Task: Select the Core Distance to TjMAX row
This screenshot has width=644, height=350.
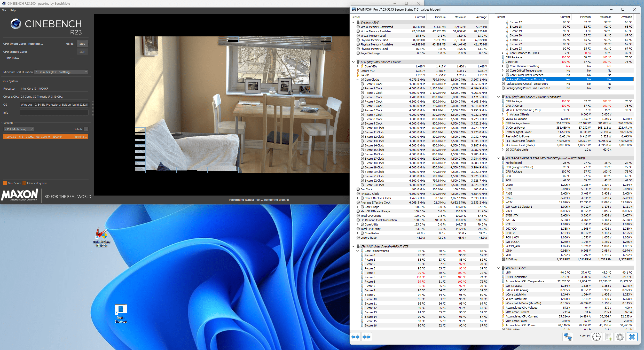Action: click(567, 53)
